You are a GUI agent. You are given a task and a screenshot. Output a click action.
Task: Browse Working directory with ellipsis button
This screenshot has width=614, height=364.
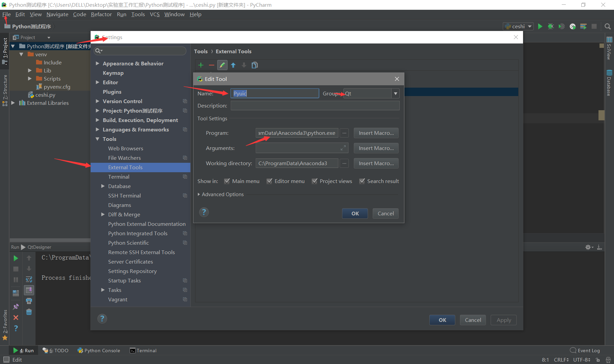(x=344, y=163)
